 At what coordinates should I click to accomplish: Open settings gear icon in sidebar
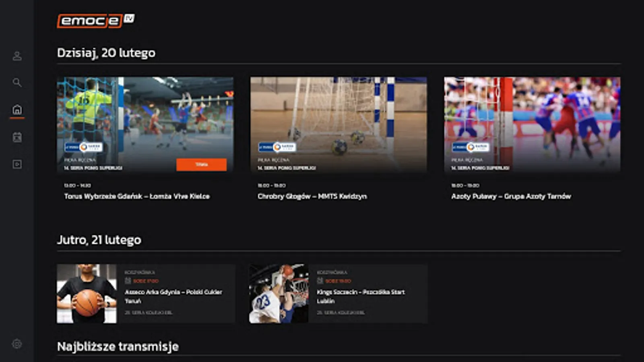17,344
